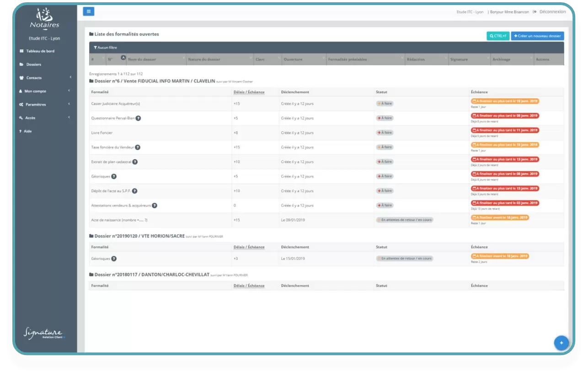The image size is (588, 378).
Task: Click the help icon beside Questionnaire Perval-Bien
Action: (138, 118)
